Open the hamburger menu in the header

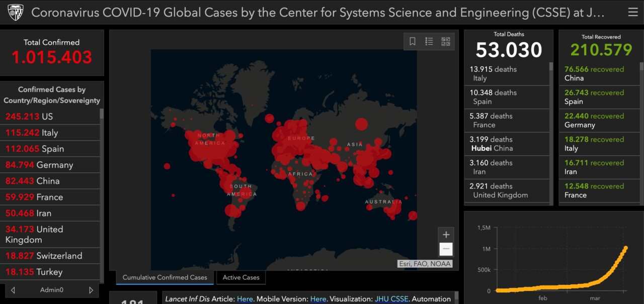click(632, 13)
